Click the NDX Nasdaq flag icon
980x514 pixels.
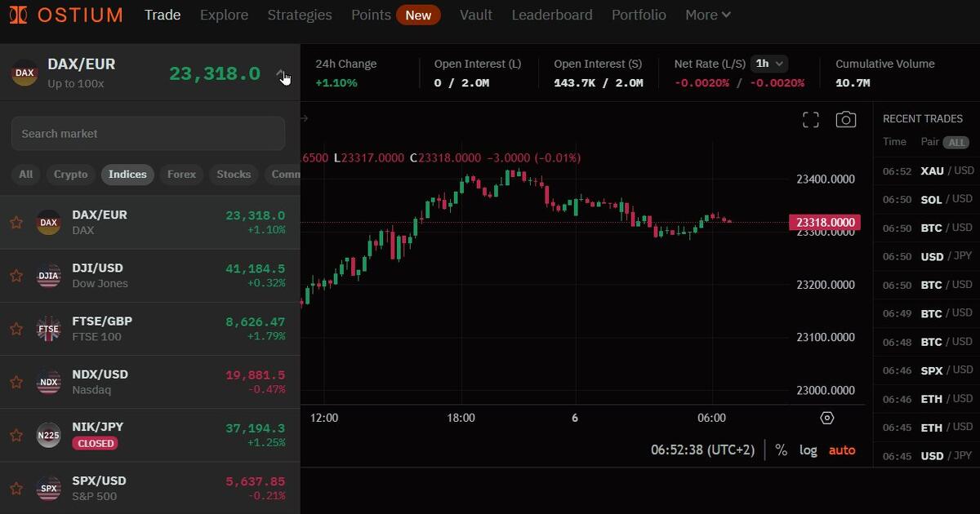pos(49,382)
